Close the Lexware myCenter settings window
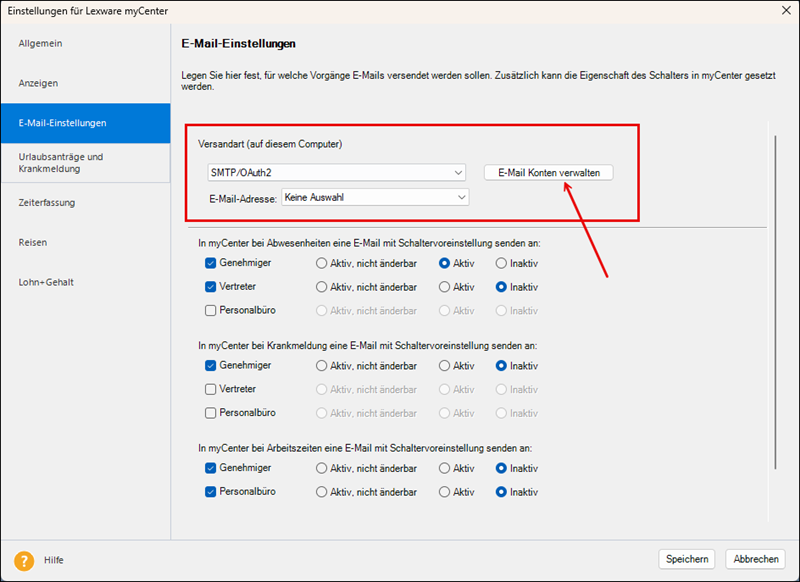 pos(786,10)
